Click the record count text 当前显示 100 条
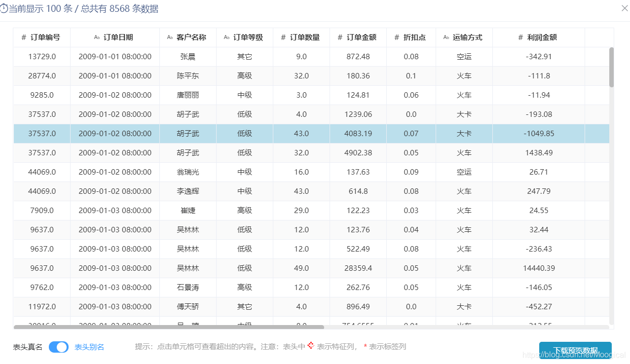630x364 pixels. [40, 9]
